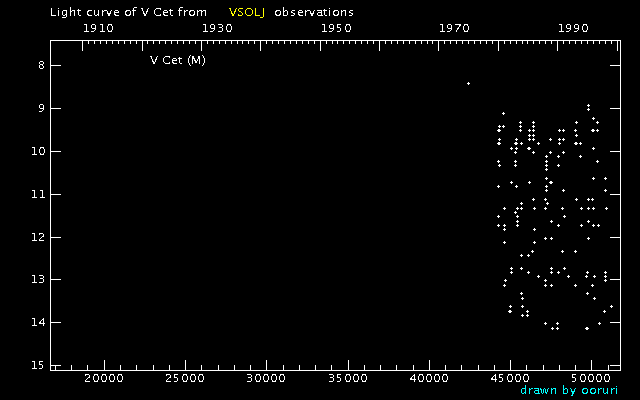Image resolution: width=640 pixels, height=400 pixels.
Task: Click the 'drawn by ooruri' credit
Action: (569, 391)
